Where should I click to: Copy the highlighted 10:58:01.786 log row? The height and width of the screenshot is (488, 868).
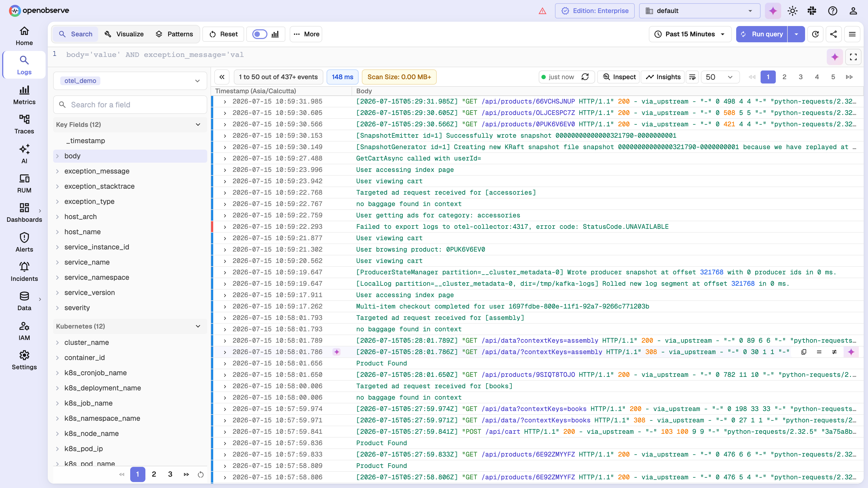[804, 352]
